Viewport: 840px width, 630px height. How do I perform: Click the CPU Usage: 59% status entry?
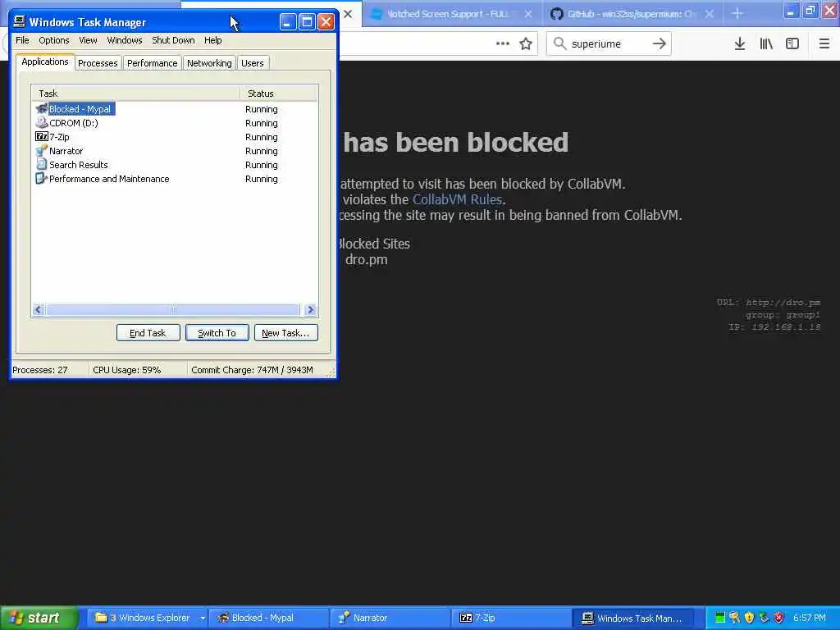(138, 370)
